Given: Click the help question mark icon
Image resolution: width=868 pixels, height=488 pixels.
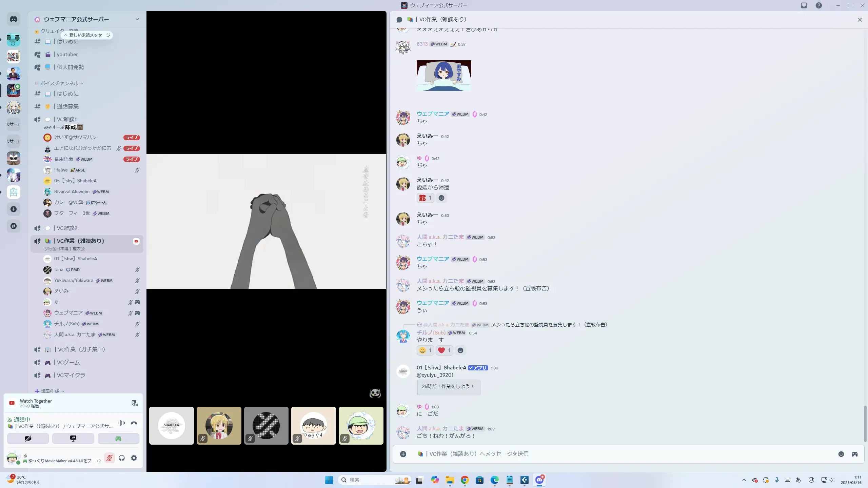Looking at the screenshot, I should click(819, 5).
